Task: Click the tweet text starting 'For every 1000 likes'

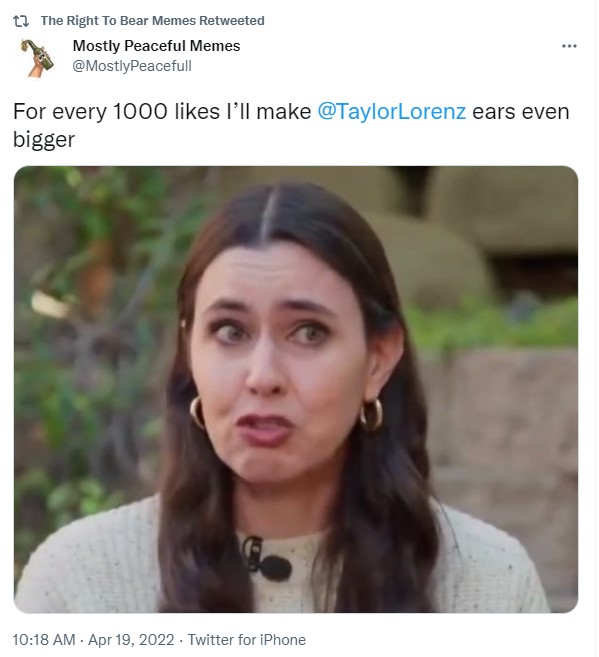Action: click(x=291, y=125)
